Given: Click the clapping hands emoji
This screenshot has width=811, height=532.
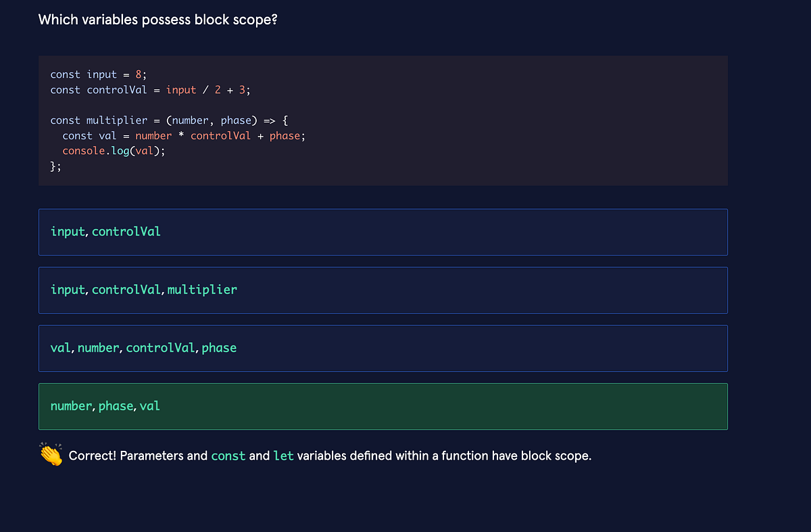Looking at the screenshot, I should point(50,454).
